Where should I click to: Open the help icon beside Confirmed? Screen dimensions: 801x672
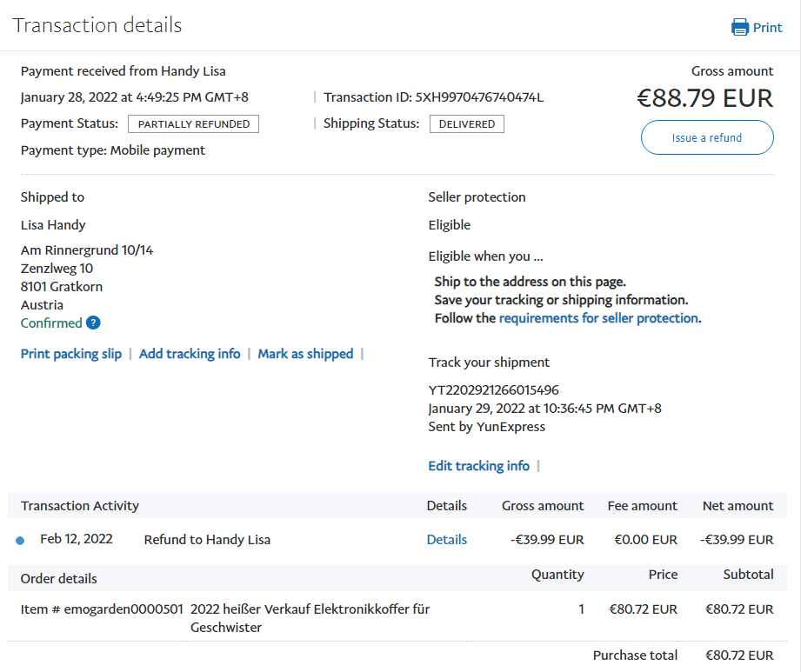click(x=93, y=323)
